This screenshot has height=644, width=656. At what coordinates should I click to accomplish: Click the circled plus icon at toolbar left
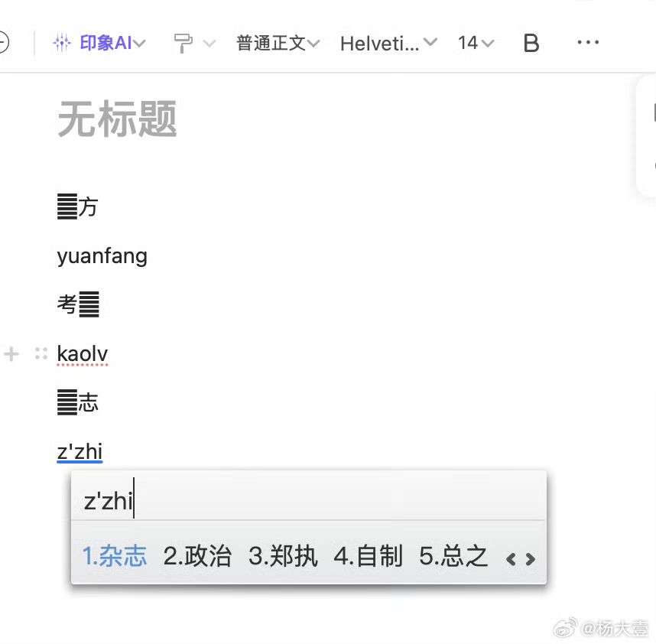3,42
